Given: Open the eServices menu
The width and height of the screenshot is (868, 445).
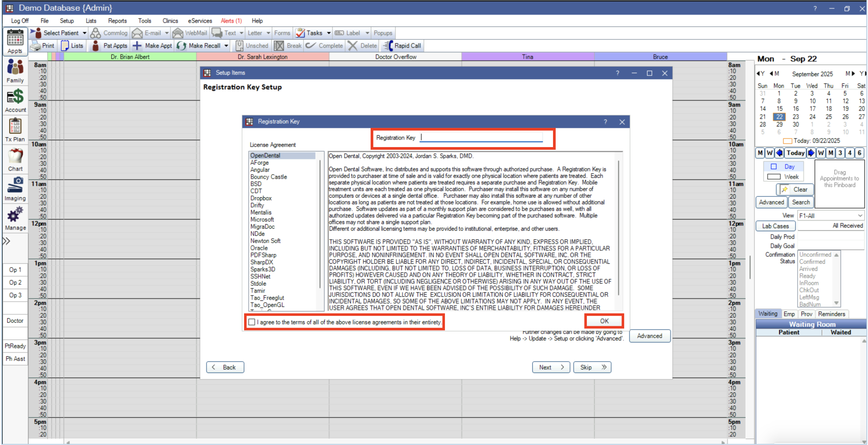Looking at the screenshot, I should (200, 21).
